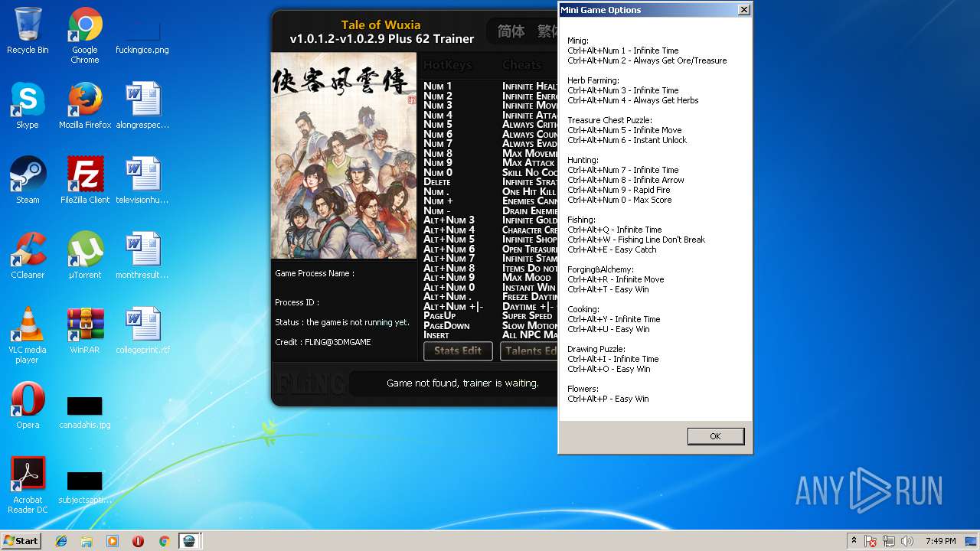Click the Num 1 Infinite Health hotkey row
Viewport: 980px width, 551px height.
(490, 86)
